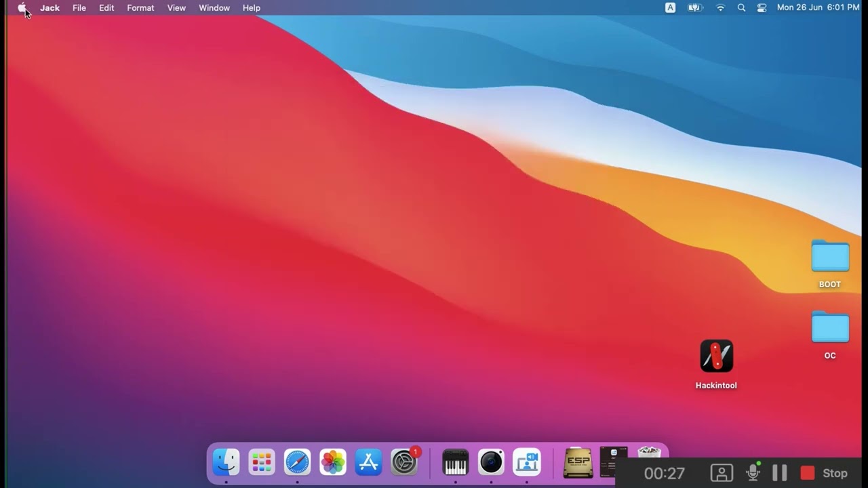Click the input source A icon
Screen dimensions: 868x488
point(670,7)
